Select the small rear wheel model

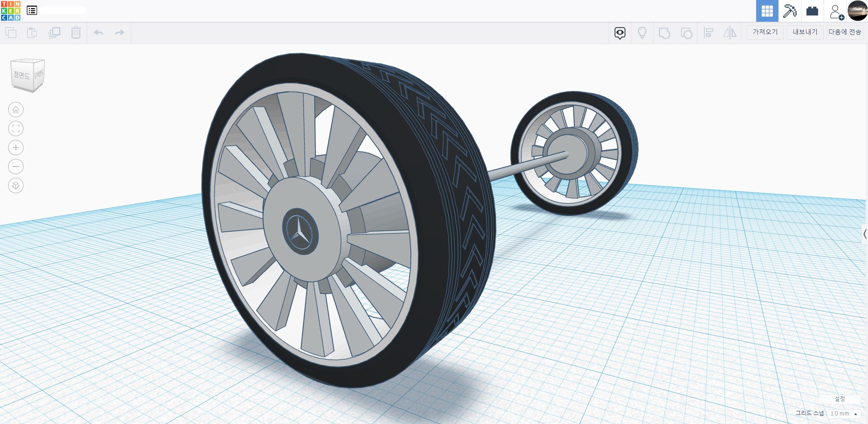pyautogui.click(x=574, y=153)
